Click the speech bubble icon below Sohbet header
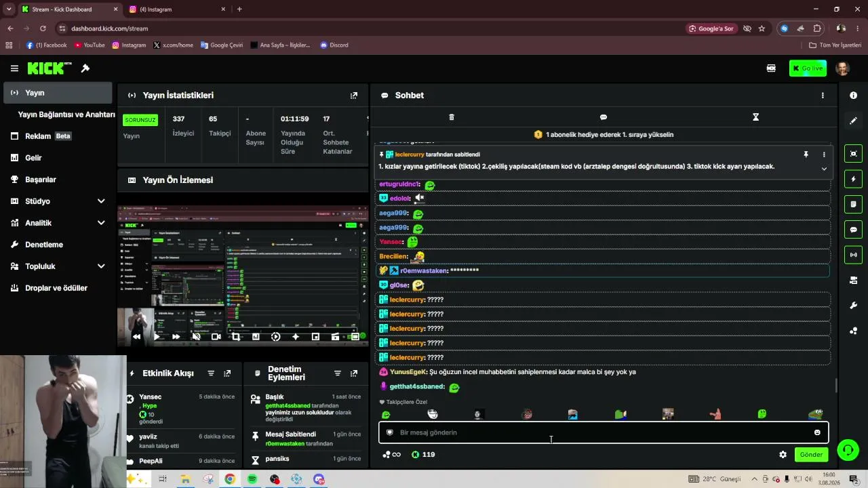The height and width of the screenshot is (488, 868). tap(604, 117)
